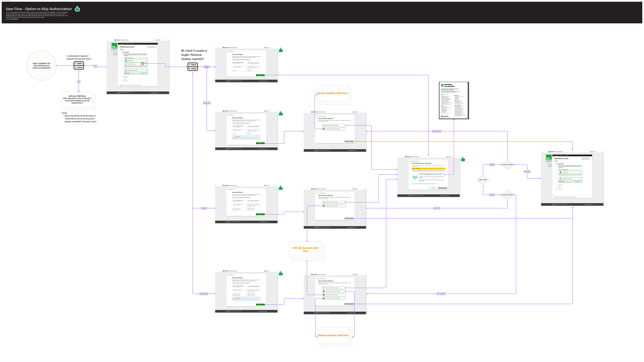Select the "Returning Clients: ID Confirmation" note text
Screen dimensions: 644x362
pos(80,119)
